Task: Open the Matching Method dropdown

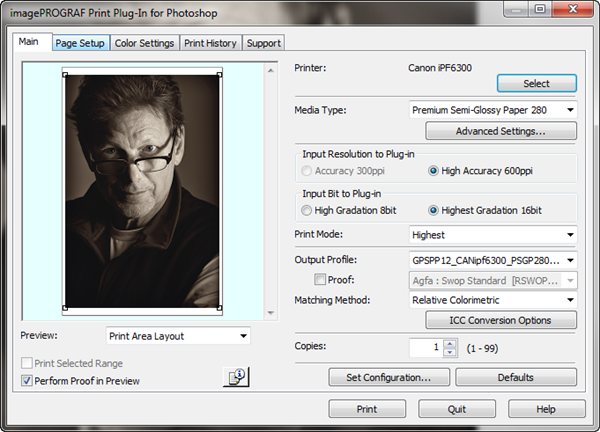Action: click(x=569, y=299)
